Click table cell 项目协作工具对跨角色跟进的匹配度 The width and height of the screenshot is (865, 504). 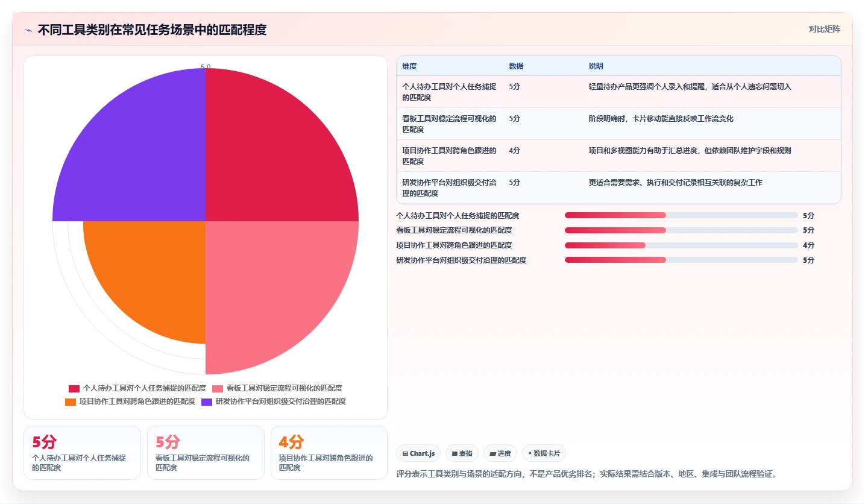[450, 156]
